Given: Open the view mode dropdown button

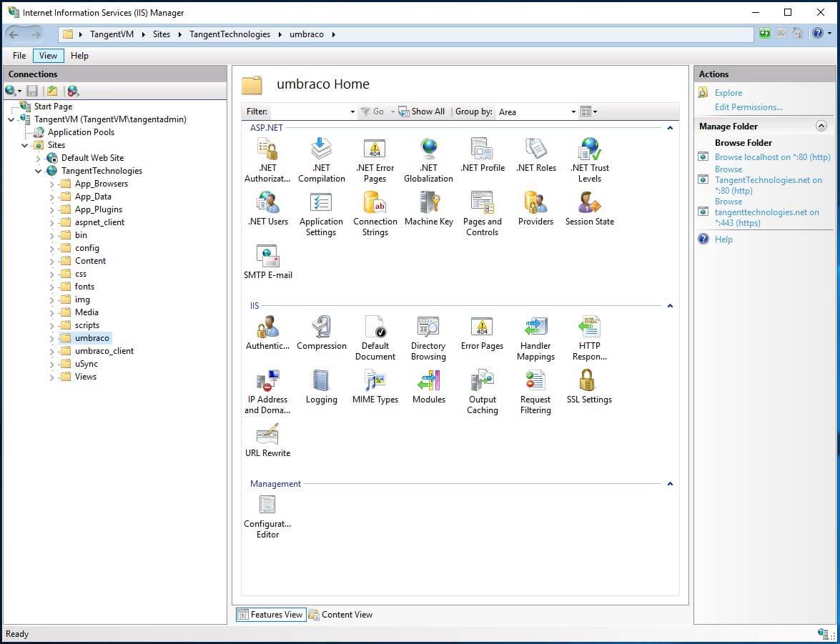Looking at the screenshot, I should coord(588,112).
